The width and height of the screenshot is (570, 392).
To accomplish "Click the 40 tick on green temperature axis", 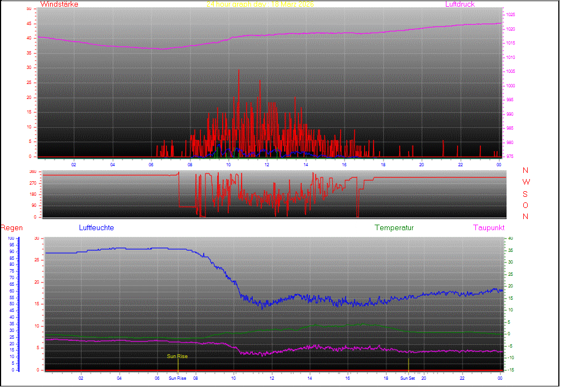I will (x=509, y=239).
